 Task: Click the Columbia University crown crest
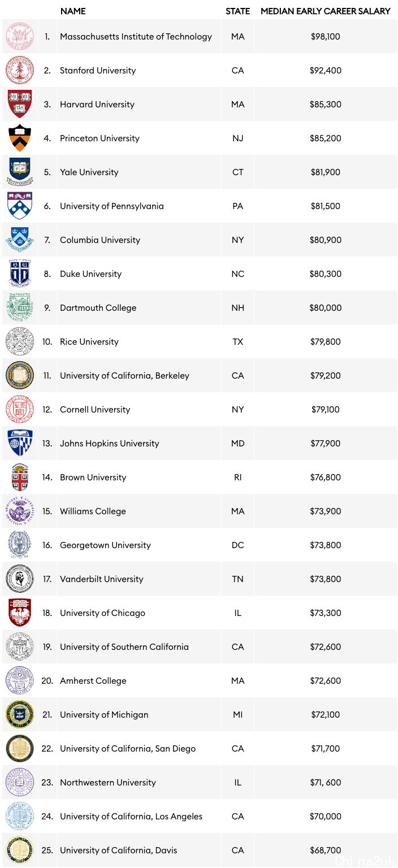point(20,240)
